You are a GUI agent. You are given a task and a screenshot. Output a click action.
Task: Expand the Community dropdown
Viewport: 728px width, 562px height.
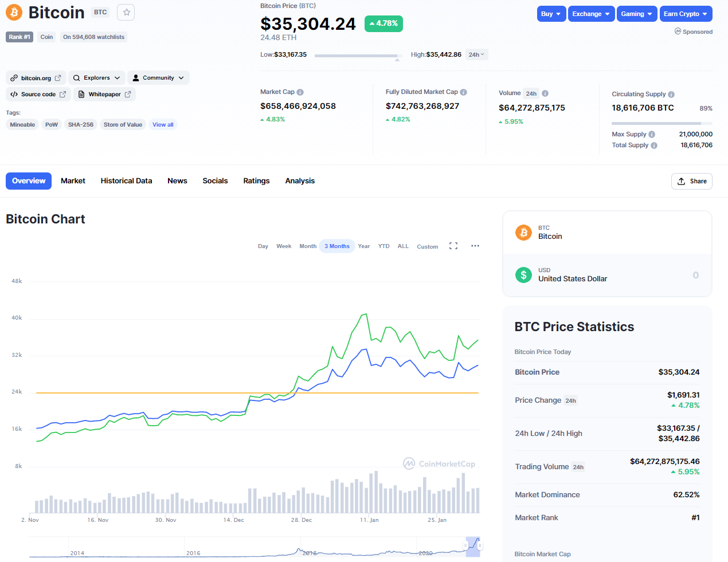pos(158,78)
